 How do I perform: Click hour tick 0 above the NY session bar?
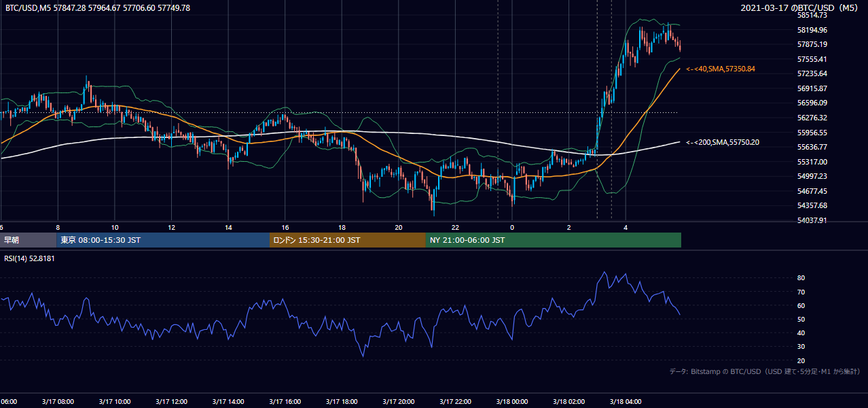coord(512,228)
